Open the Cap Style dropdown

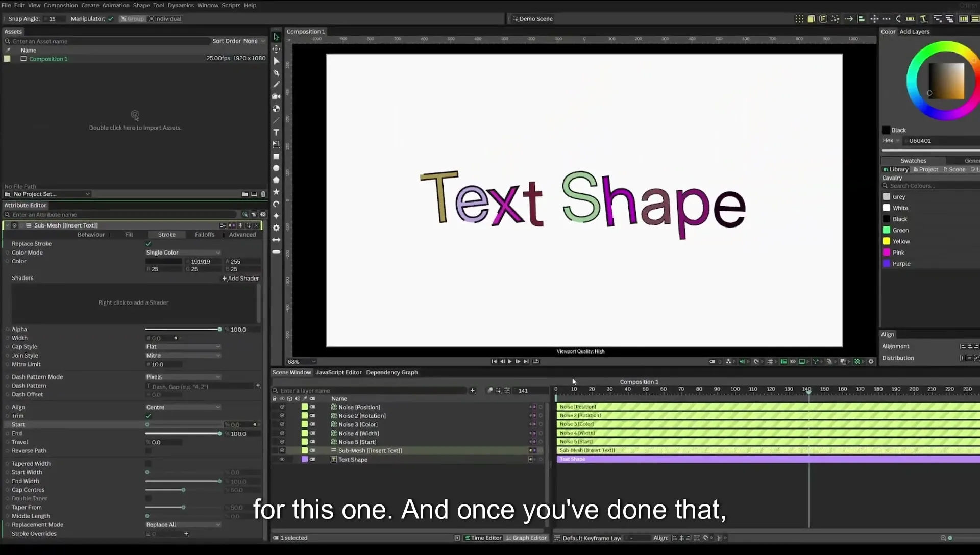point(183,347)
